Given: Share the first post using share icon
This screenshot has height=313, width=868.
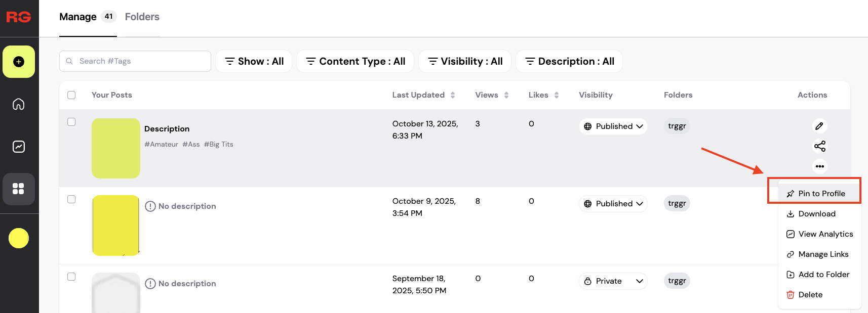Looking at the screenshot, I should (819, 146).
